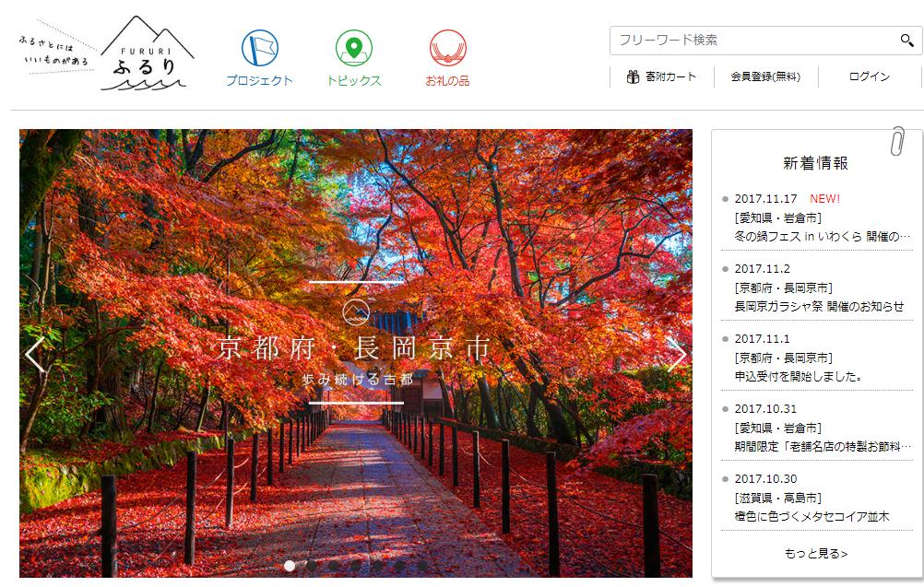Show the previous slide with left arrow

(x=35, y=355)
